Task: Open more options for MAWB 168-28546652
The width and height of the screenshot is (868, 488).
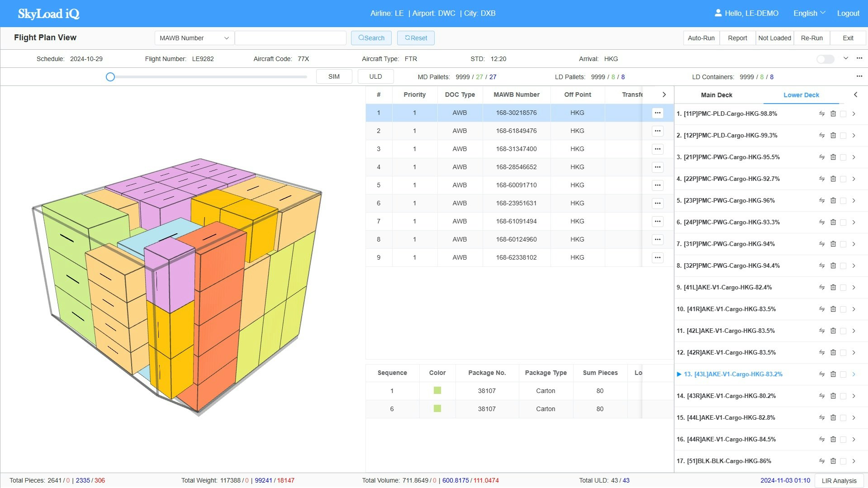Action: tap(658, 167)
